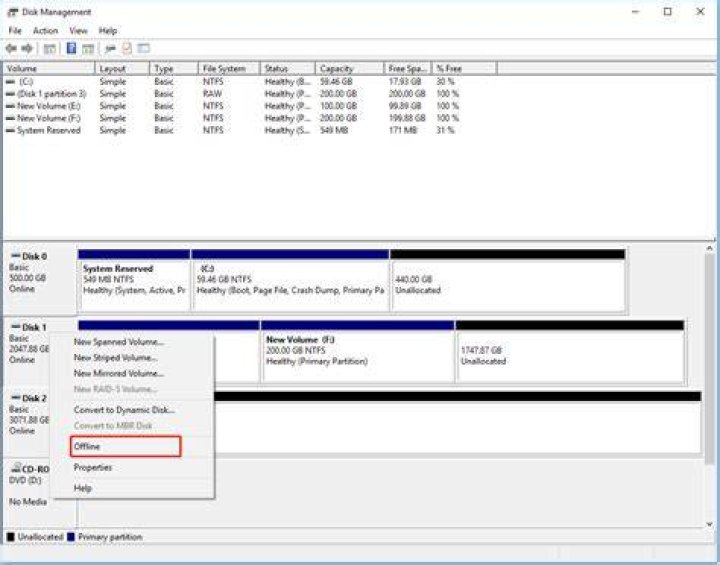The image size is (720, 565).
Task: Click the blue Primary partition legend swatch
Action: coord(71,537)
